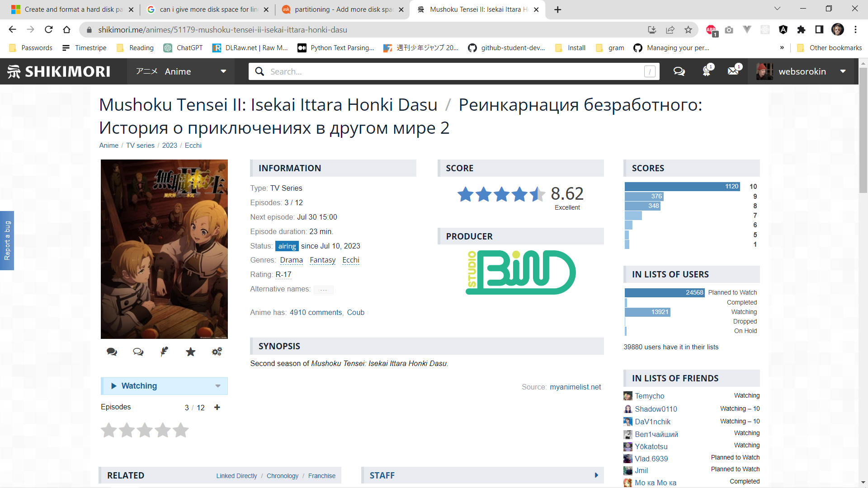Switch to the Chronology related tab
Viewport: 868px width, 488px height.
(x=282, y=476)
